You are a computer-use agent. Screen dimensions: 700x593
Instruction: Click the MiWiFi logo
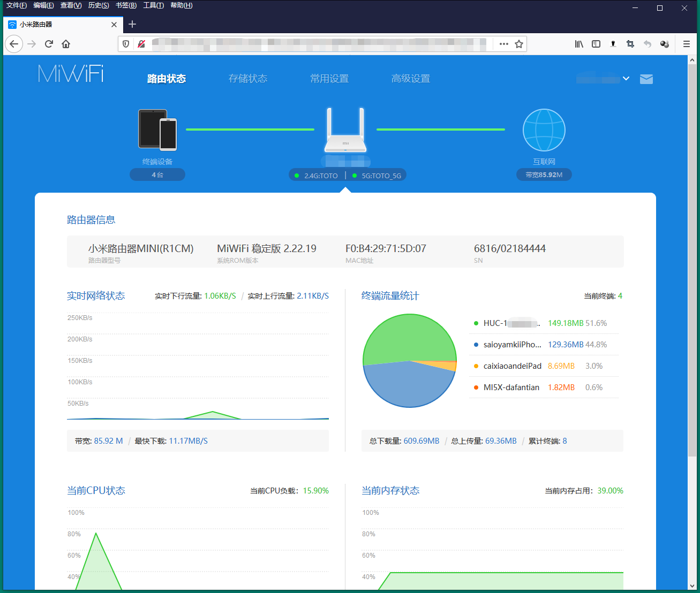point(71,74)
